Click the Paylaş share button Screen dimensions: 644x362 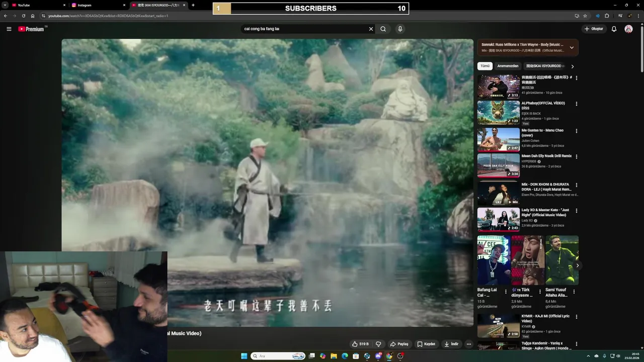pyautogui.click(x=399, y=344)
